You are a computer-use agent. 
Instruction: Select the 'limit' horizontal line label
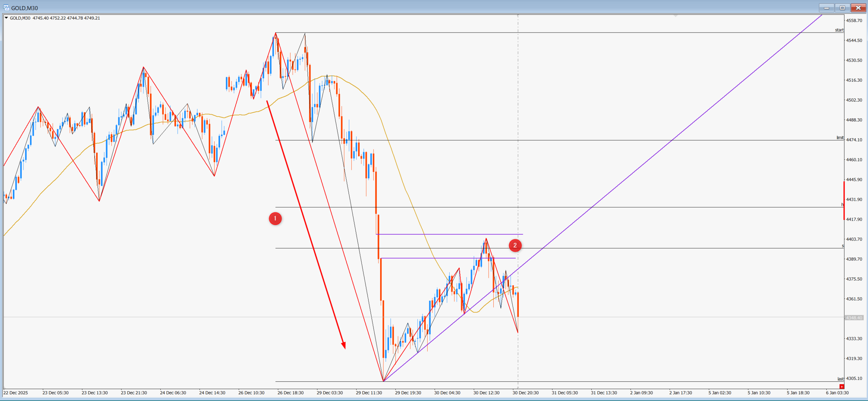point(840,138)
